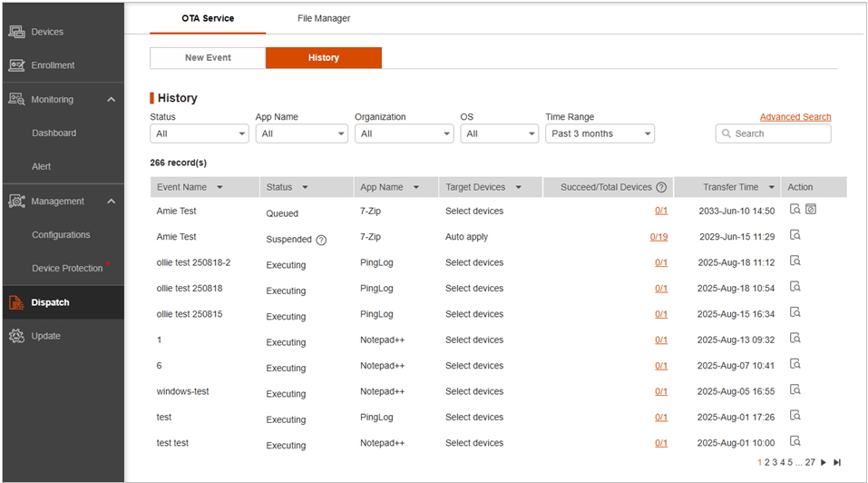Image resolution: width=868 pixels, height=483 pixels.
Task: Click help icon beside Succeed/Total Devices
Action: pyautogui.click(x=661, y=187)
